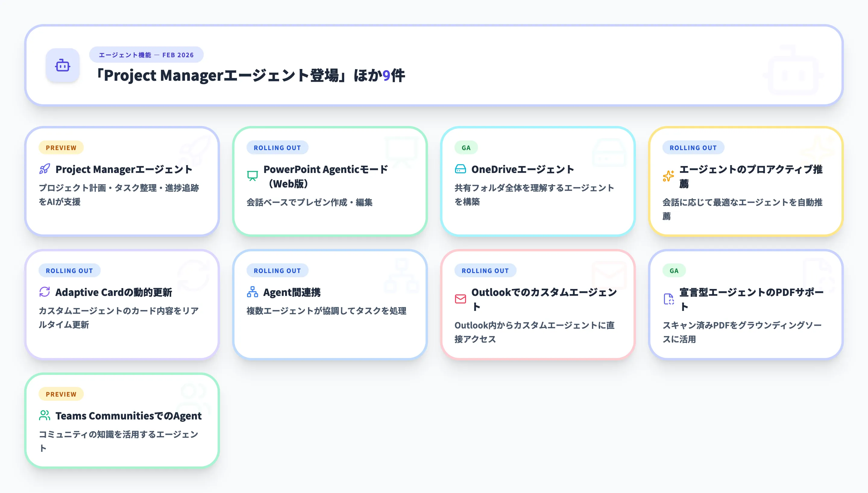Select the drive icon on OneDrive agent card
Image resolution: width=868 pixels, height=493 pixels.
click(461, 169)
